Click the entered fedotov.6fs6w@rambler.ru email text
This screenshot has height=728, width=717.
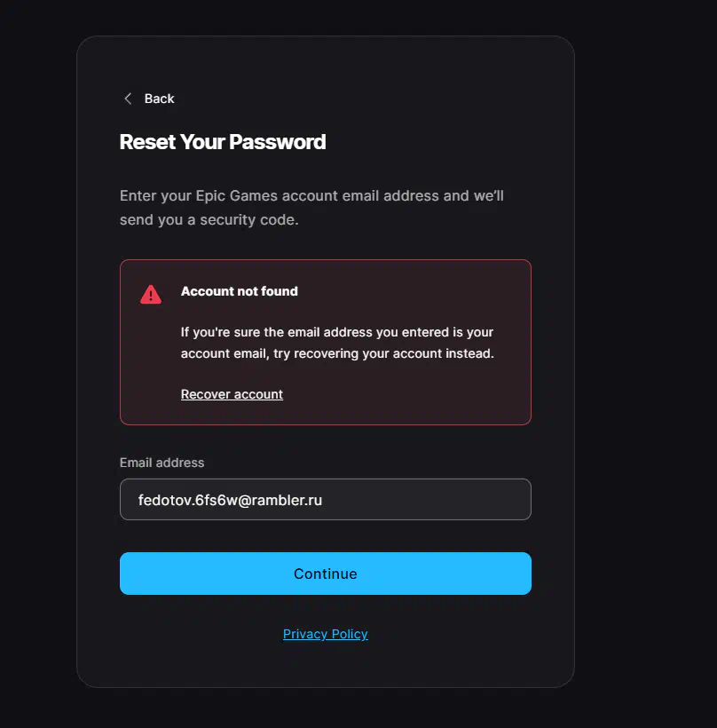(230, 500)
